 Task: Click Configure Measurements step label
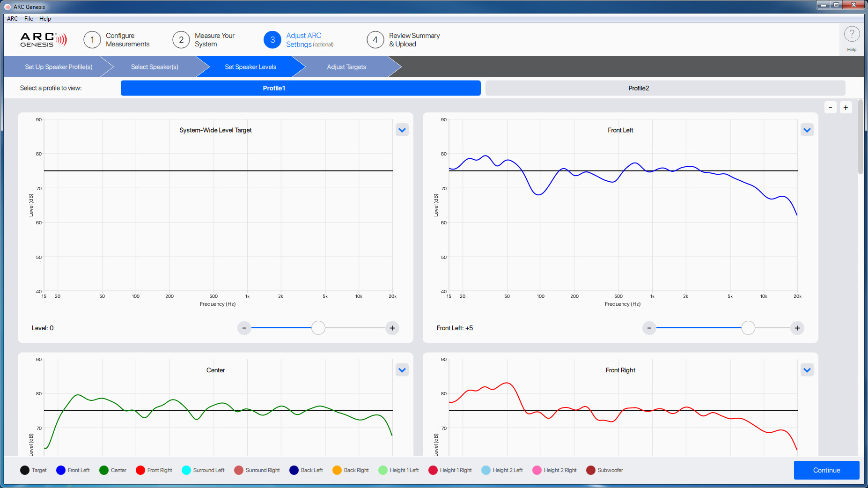coord(128,40)
